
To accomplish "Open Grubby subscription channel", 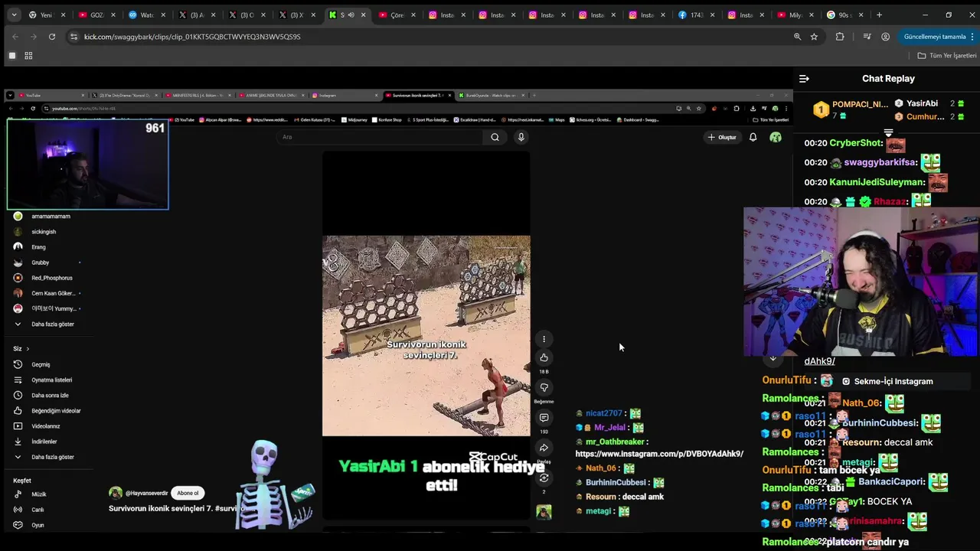I will click(41, 262).
